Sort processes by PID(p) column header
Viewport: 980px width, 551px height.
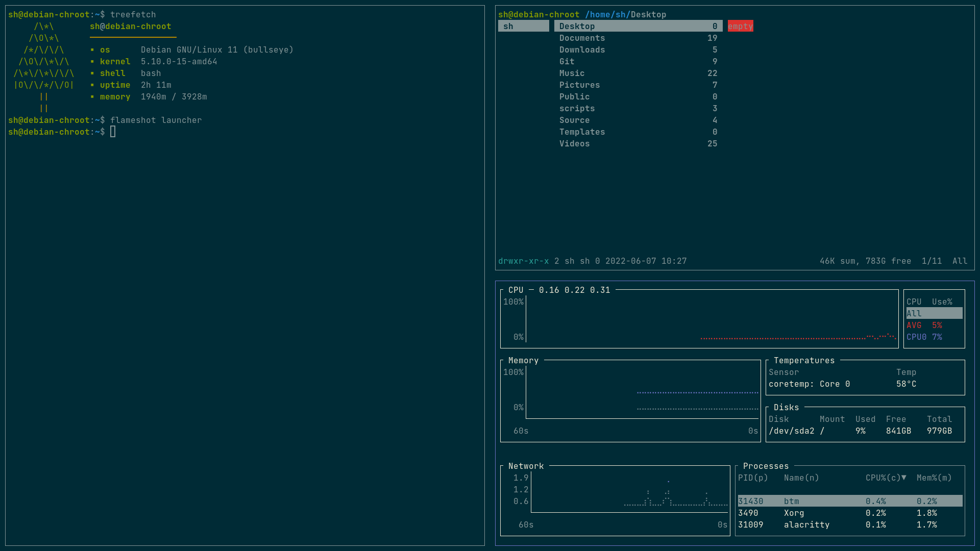(753, 478)
